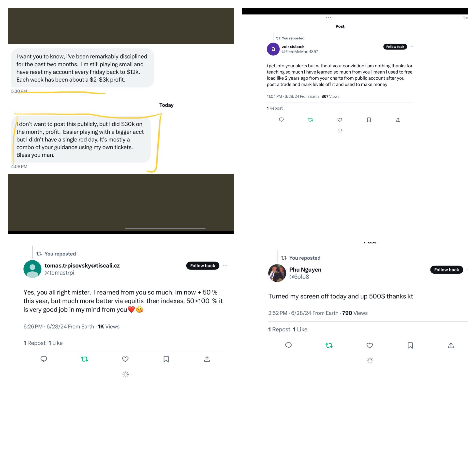Image resolution: width=476 pixels, height=476 pixels.
Task: Share the tomastrpi post
Action: tap(207, 359)
